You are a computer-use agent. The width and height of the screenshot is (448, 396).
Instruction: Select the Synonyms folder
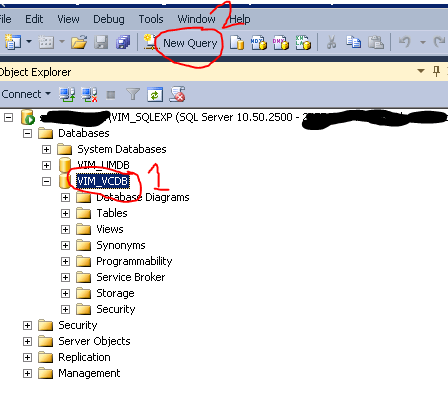click(121, 245)
